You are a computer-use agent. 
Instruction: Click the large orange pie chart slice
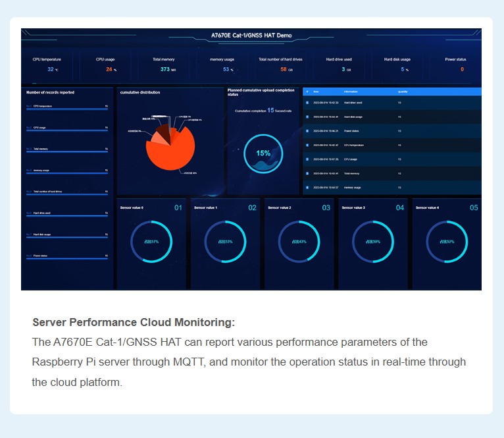[172, 155]
